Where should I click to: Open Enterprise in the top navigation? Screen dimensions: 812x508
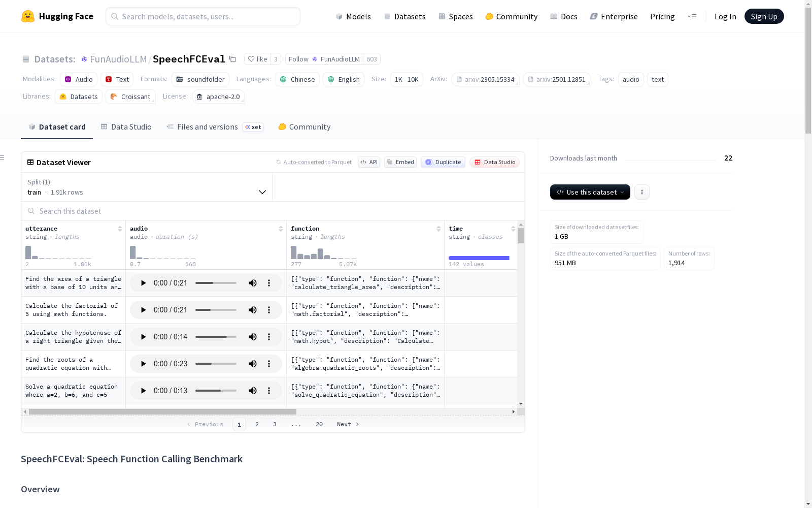[614, 16]
